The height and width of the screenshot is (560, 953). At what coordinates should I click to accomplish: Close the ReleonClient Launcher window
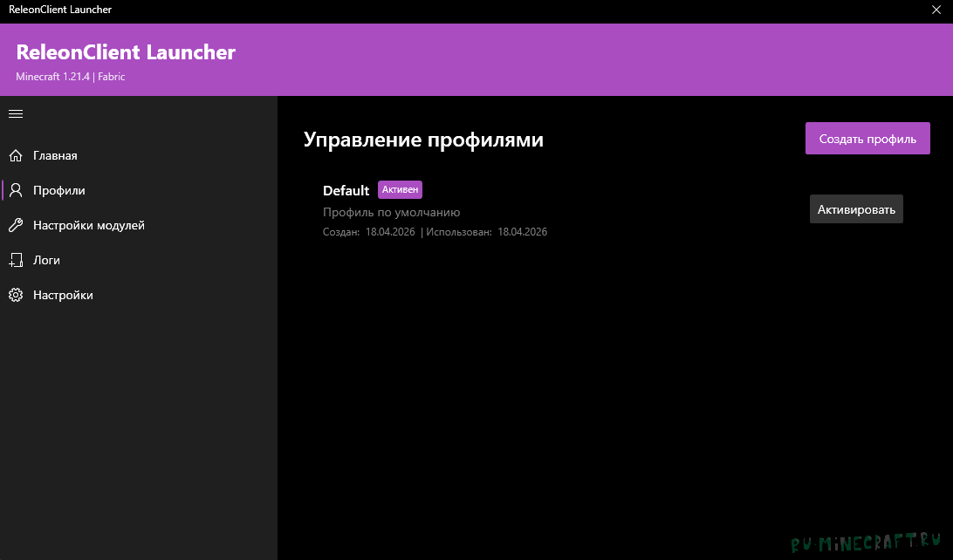[936, 10]
